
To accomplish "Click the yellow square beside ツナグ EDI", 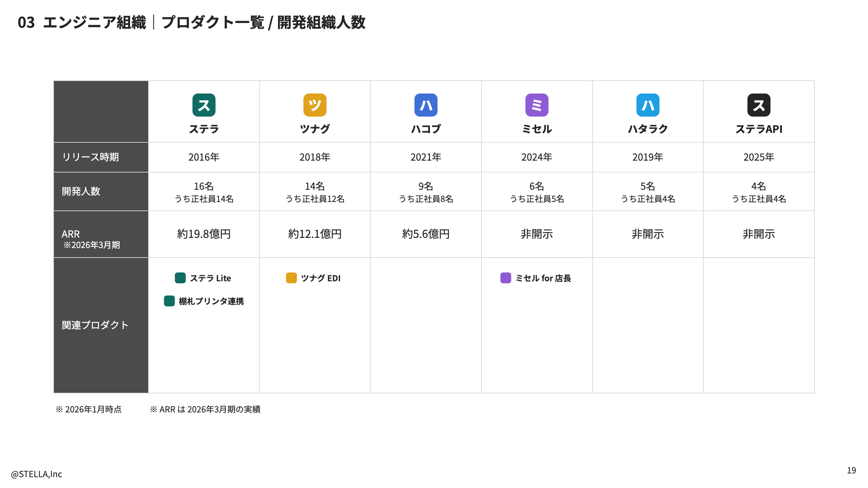I will [291, 278].
